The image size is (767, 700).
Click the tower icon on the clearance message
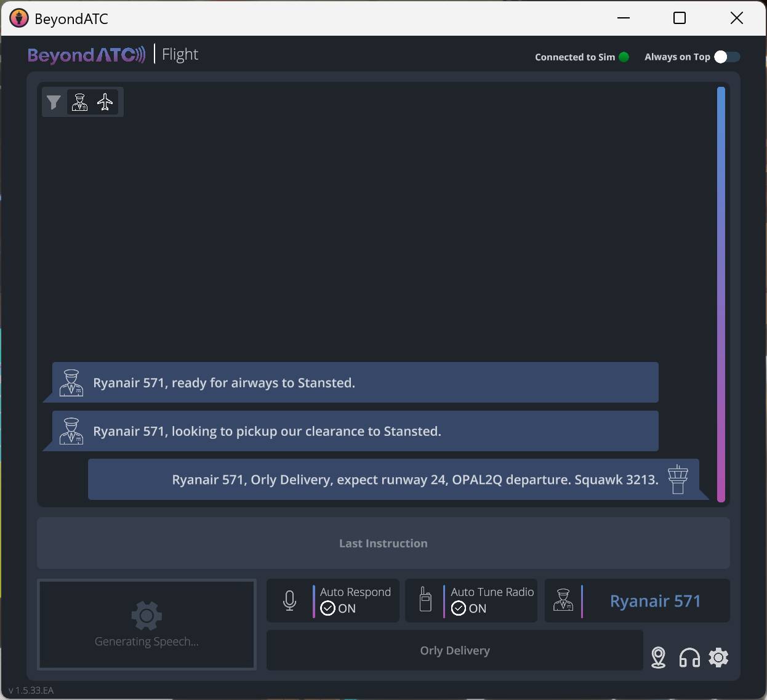(x=678, y=479)
